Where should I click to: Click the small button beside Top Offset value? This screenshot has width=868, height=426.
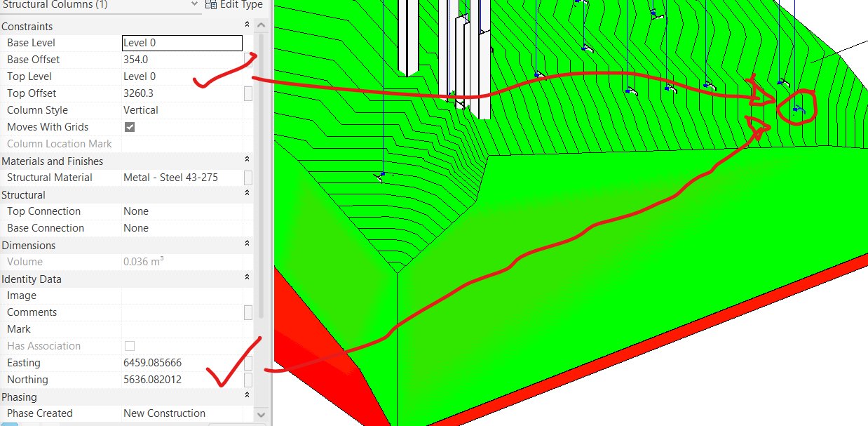[248, 93]
